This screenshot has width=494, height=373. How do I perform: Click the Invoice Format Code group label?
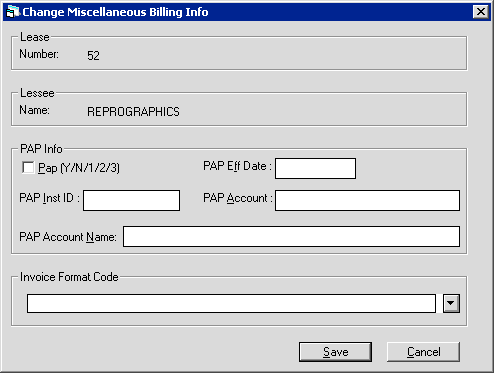point(69,277)
